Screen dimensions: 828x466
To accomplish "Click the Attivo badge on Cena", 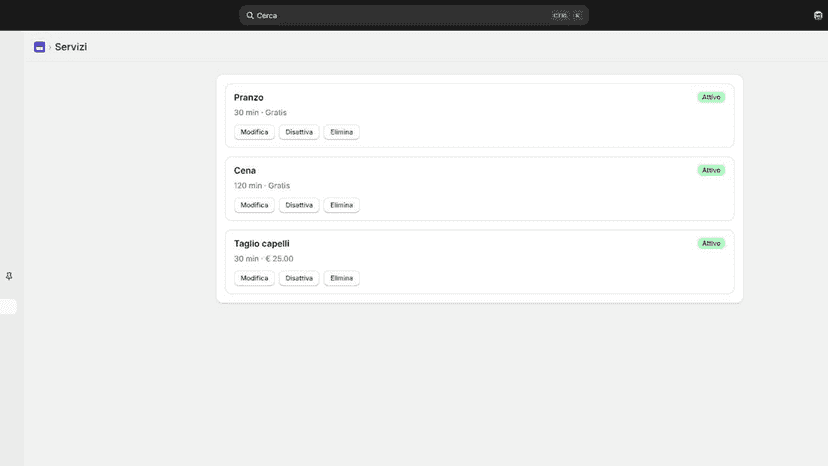I will click(x=711, y=170).
